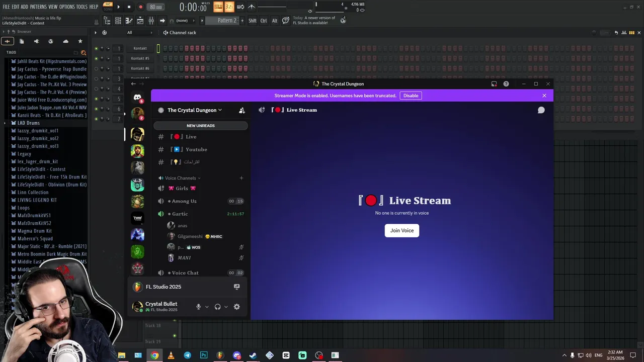Screen dimensions: 644x362
Task: Toggle Discord headphones deafen
Action: [217, 307]
